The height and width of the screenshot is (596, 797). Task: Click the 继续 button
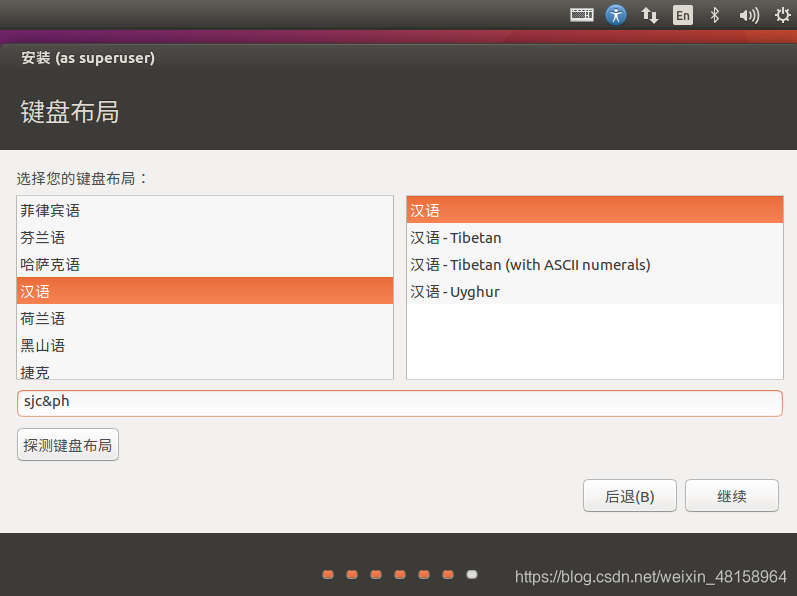click(731, 495)
